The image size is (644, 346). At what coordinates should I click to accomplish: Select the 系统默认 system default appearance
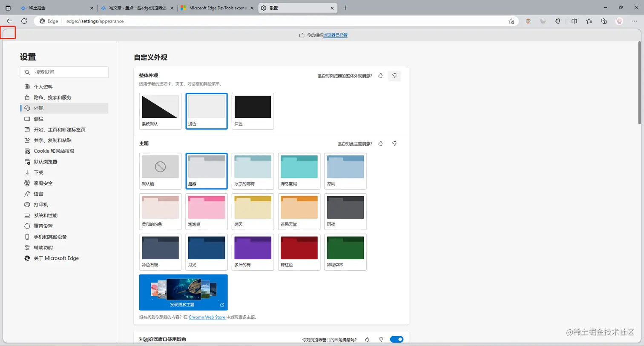click(160, 111)
